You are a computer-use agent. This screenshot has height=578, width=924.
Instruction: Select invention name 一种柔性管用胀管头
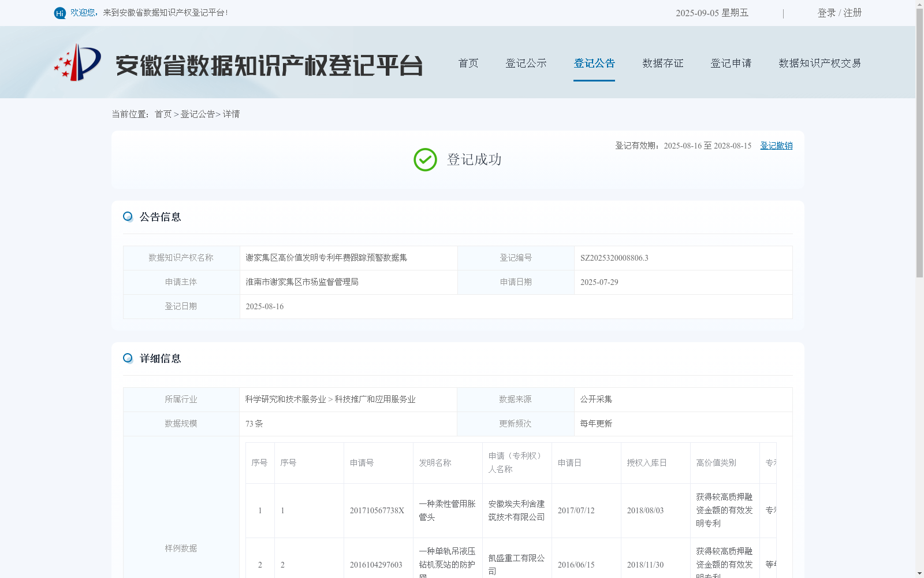pyautogui.click(x=448, y=510)
